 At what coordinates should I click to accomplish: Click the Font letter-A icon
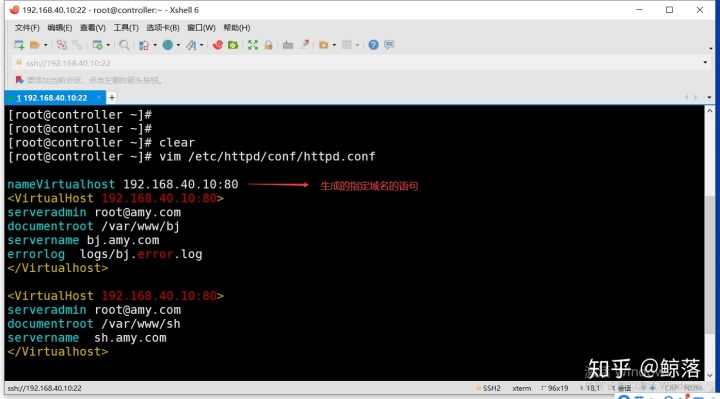[191, 45]
